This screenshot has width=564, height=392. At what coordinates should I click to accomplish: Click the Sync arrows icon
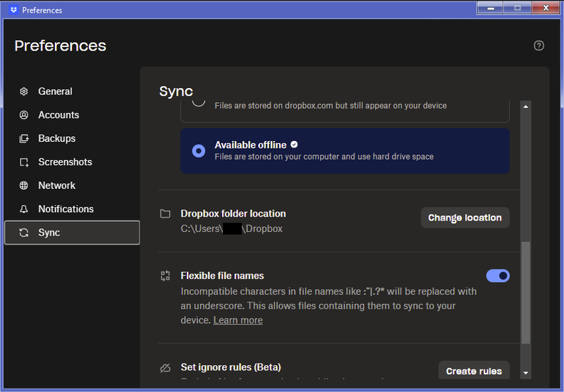pyautogui.click(x=24, y=233)
